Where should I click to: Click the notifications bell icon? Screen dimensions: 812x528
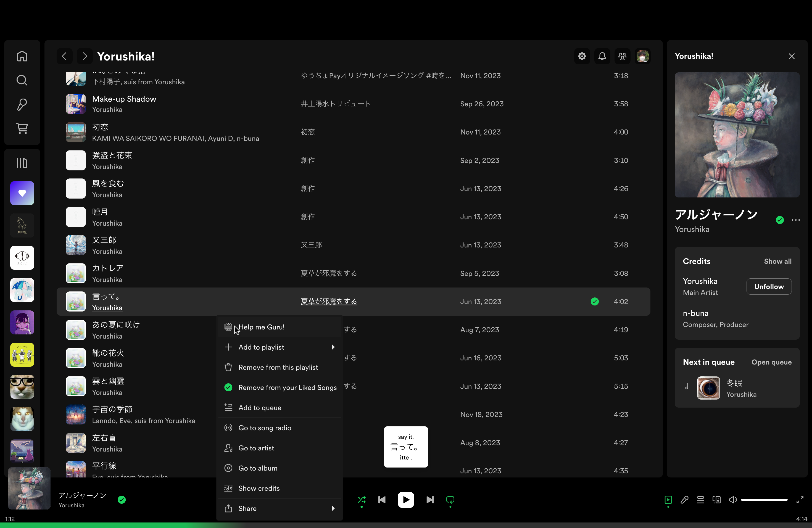(x=602, y=56)
